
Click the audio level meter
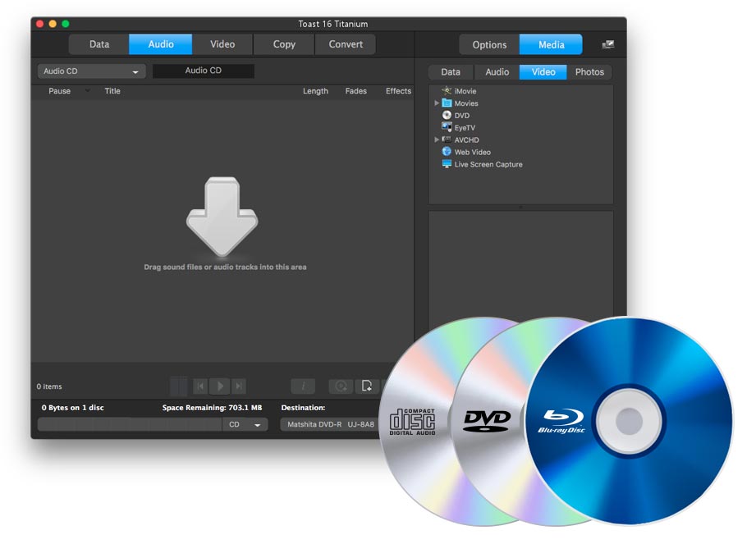179,386
